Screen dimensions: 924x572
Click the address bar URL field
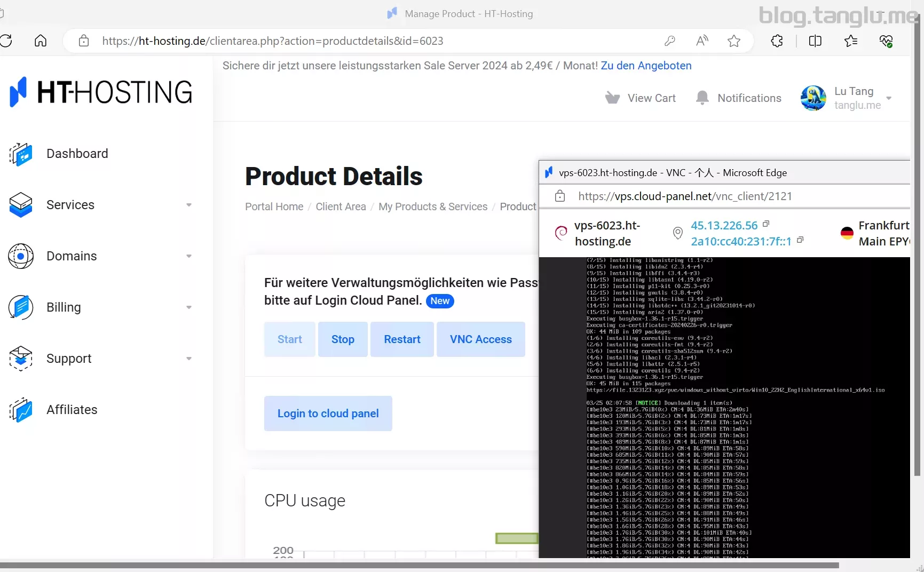click(374, 41)
